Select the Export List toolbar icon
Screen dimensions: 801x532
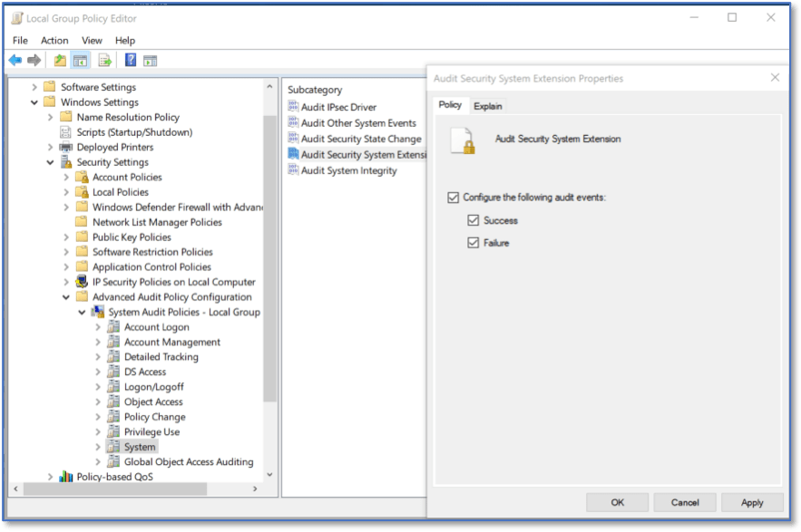(x=103, y=60)
